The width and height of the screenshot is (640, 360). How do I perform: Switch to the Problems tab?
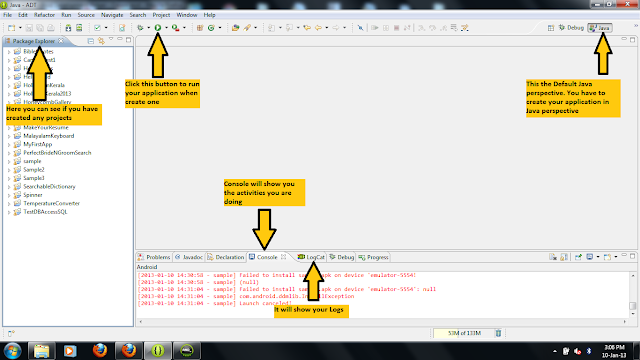click(154, 257)
